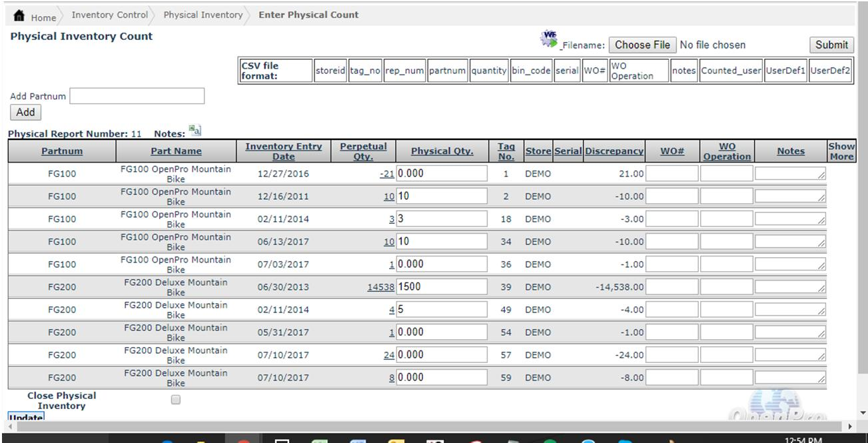Click the Home icon in the breadcrumb
The image size is (868, 443).
click(x=19, y=16)
